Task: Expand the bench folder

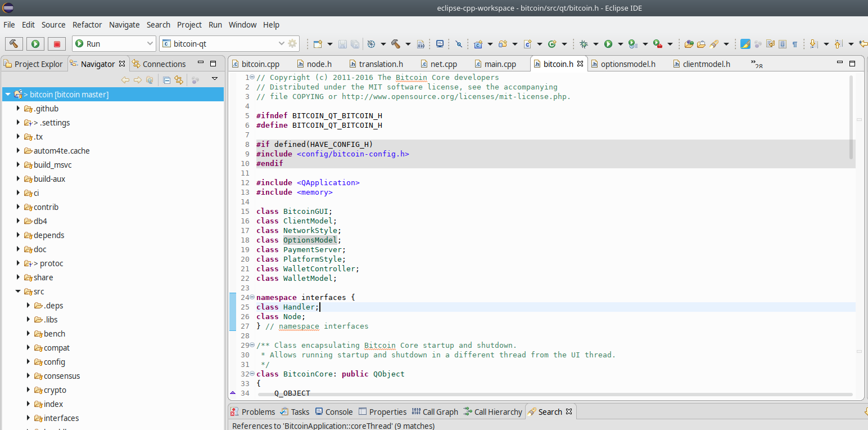Action: 29,334
